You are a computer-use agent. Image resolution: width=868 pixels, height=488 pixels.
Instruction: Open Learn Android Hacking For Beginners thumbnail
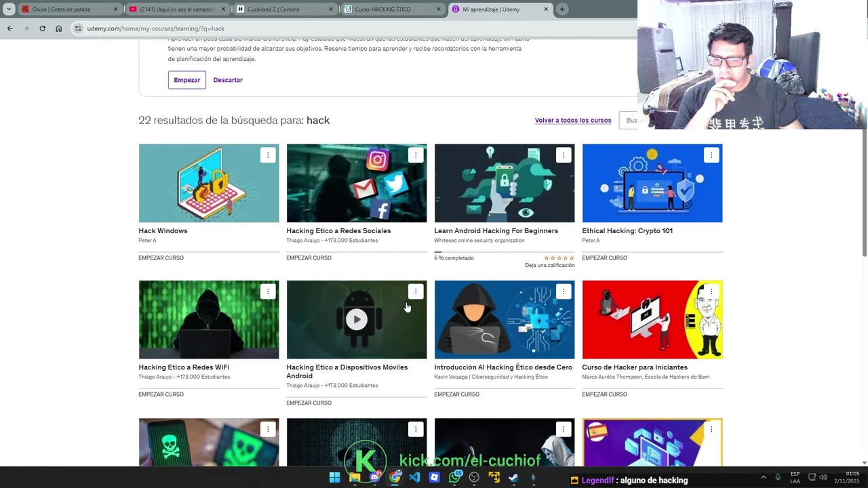tap(505, 183)
